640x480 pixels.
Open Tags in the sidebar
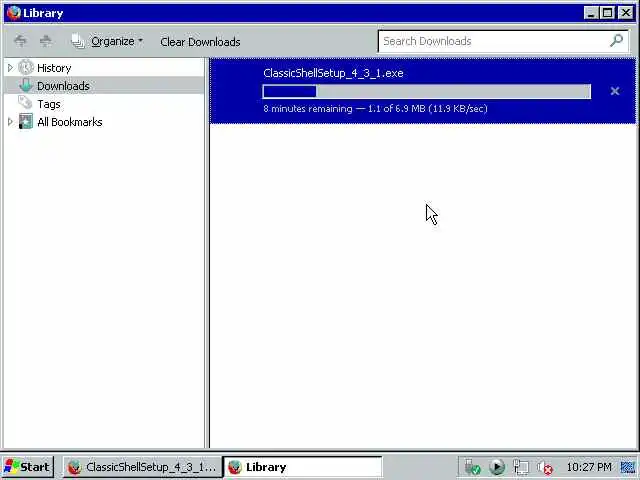(49, 104)
